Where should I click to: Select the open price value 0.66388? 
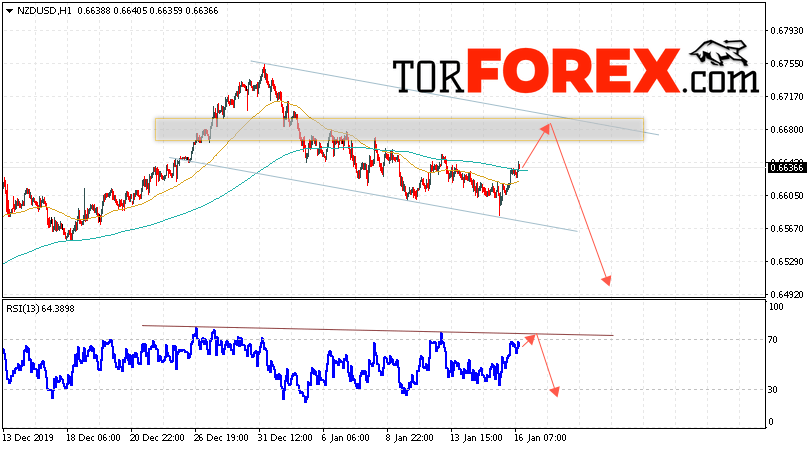pyautogui.click(x=94, y=11)
